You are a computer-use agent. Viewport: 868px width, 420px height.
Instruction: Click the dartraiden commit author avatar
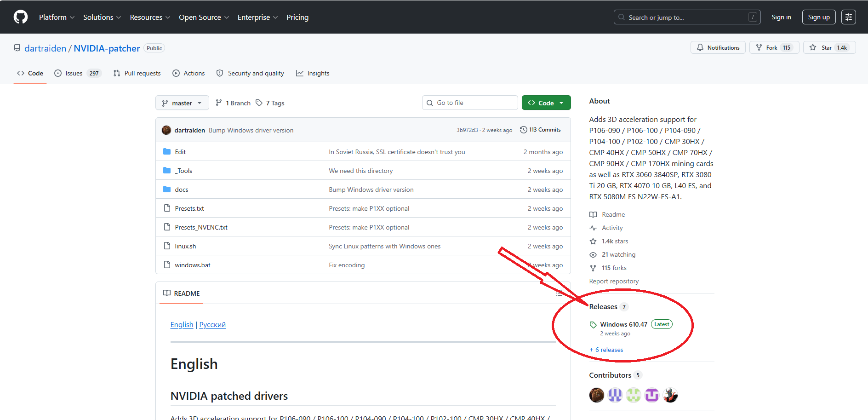tap(166, 130)
